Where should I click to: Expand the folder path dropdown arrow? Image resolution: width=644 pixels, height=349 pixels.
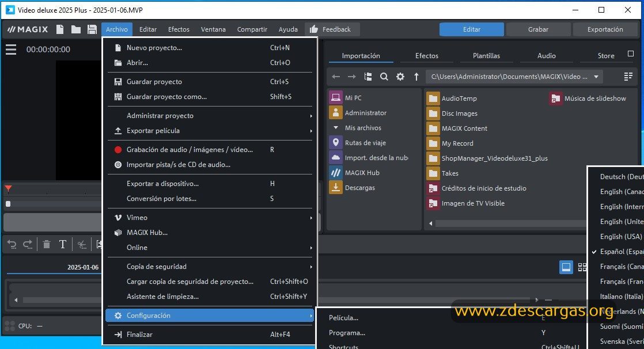pos(596,77)
